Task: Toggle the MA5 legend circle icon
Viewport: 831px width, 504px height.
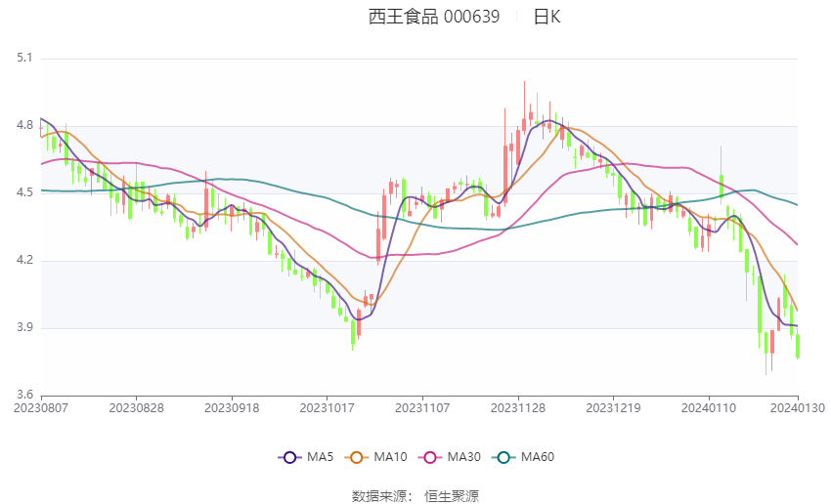Action: tap(289, 457)
